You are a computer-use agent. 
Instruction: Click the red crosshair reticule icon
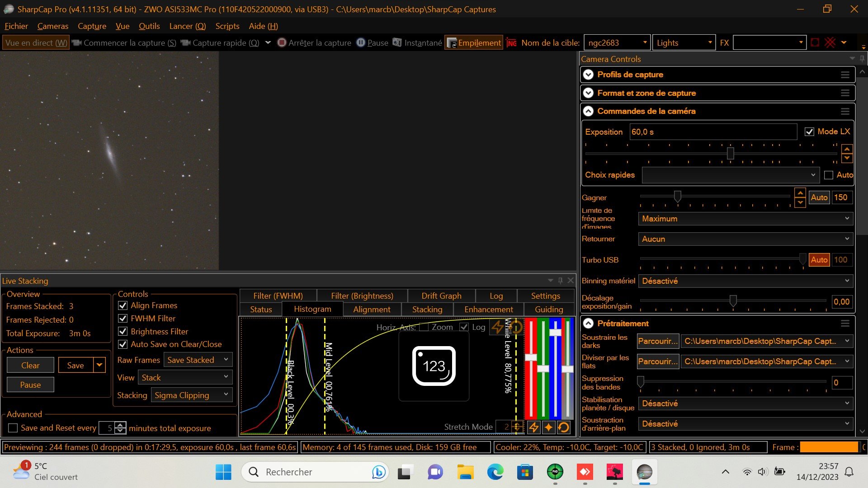[830, 42]
